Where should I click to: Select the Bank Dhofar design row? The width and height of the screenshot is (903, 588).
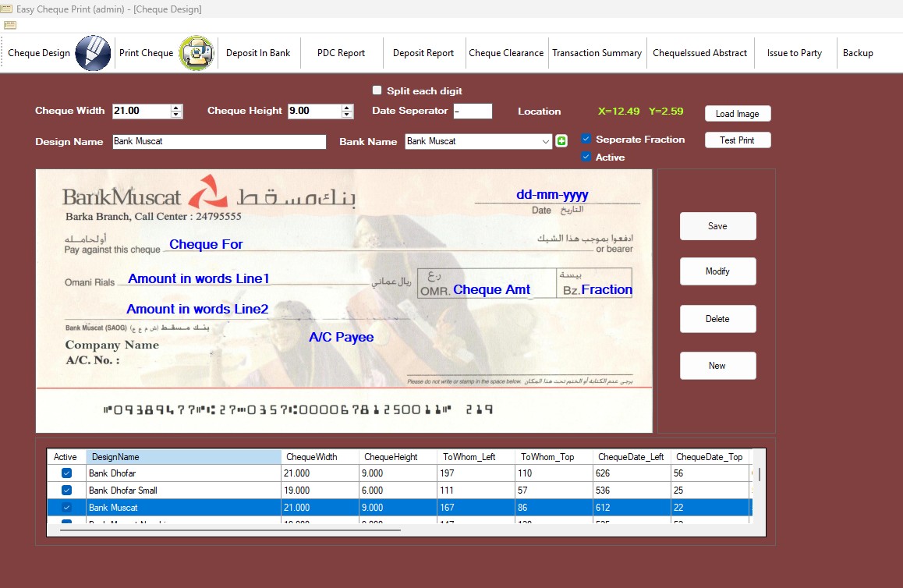[x=399, y=473]
